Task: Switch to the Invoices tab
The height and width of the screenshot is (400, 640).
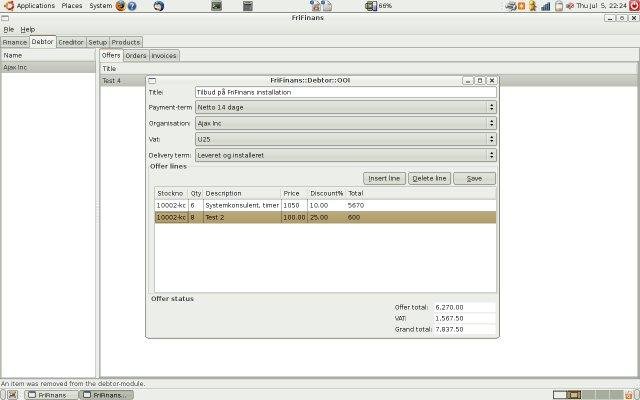Action: pyautogui.click(x=164, y=56)
